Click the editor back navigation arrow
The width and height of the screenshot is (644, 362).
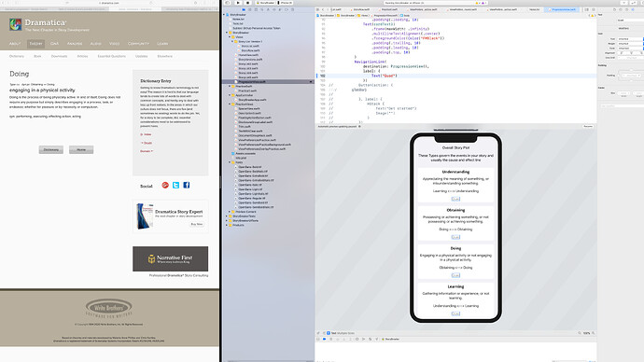(x=323, y=9)
